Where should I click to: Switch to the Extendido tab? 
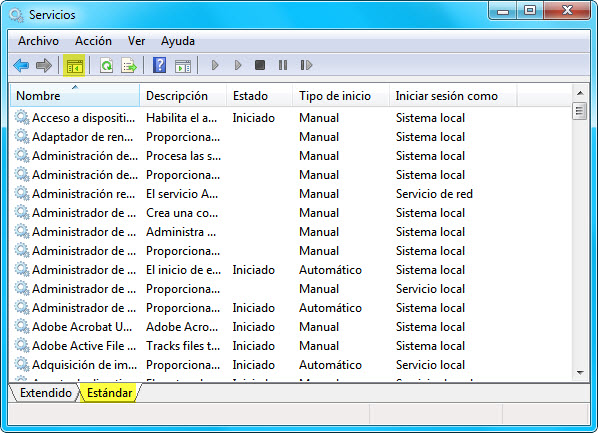tap(45, 393)
